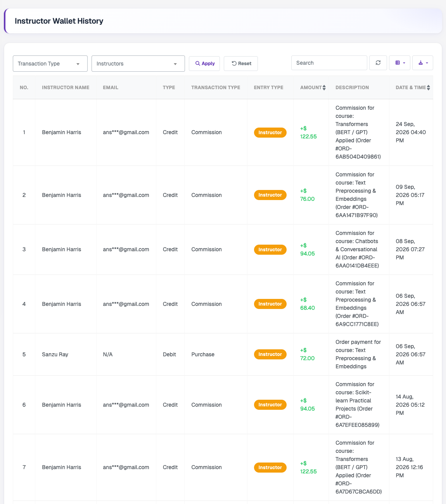Select the Sanzu Ray instructor name
The height and width of the screenshot is (504, 446).
[x=55, y=354]
